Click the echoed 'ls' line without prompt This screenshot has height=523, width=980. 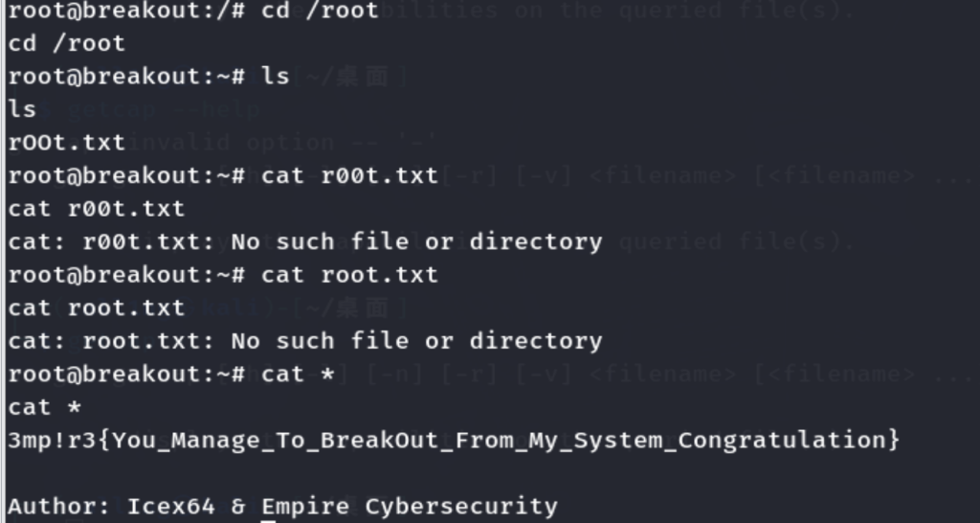(22, 109)
